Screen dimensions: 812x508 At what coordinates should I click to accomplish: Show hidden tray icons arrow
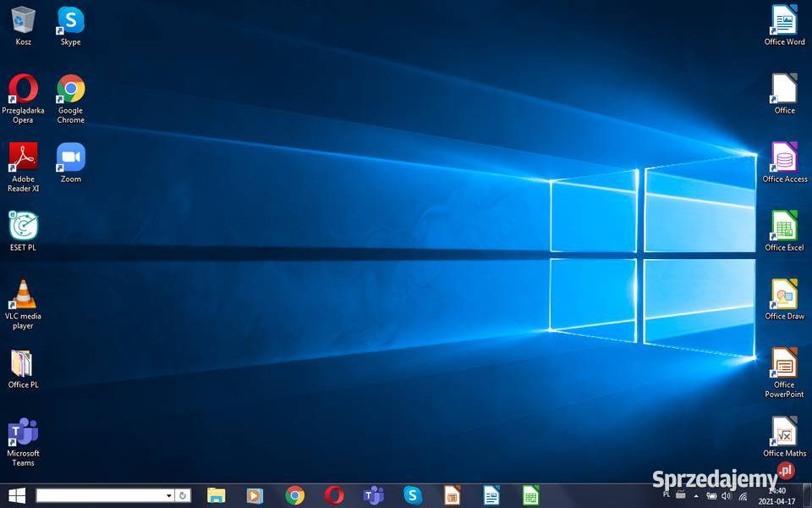click(x=696, y=496)
